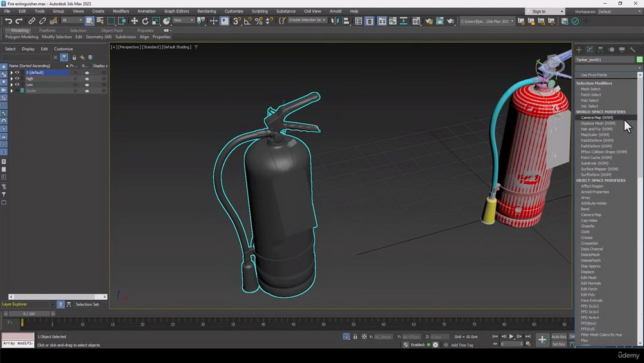Click the Angle Snap toggle icon
644x363 pixels.
coord(248,21)
